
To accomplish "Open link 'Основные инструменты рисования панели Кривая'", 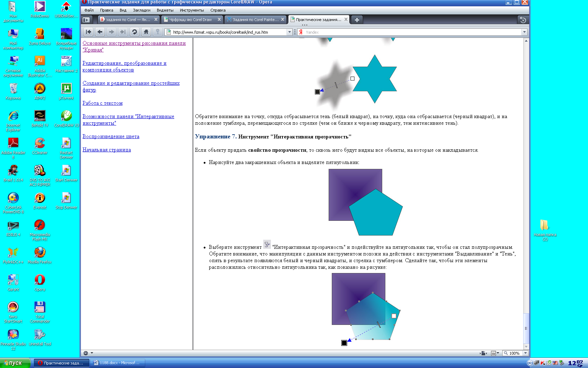I will (134, 47).
